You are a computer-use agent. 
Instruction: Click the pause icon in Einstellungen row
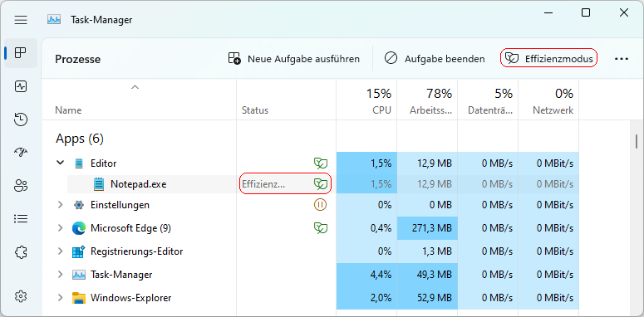(x=320, y=204)
